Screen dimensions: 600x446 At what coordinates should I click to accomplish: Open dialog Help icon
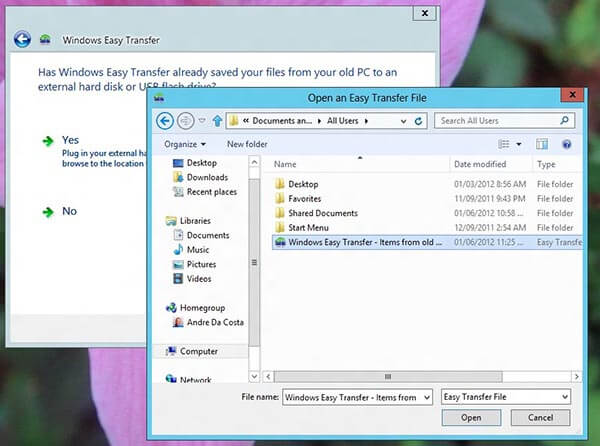click(x=566, y=144)
